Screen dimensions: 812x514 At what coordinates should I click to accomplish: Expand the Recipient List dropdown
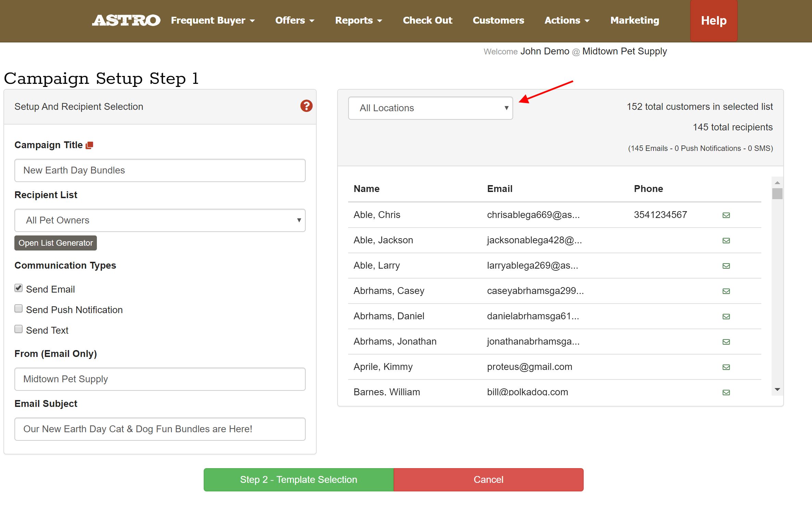[x=160, y=220]
